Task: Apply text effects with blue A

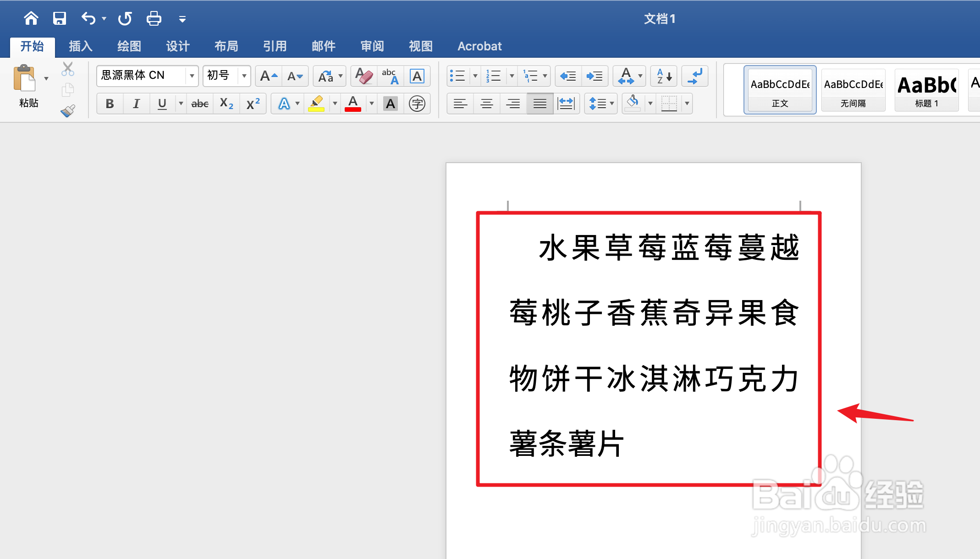Action: point(284,104)
